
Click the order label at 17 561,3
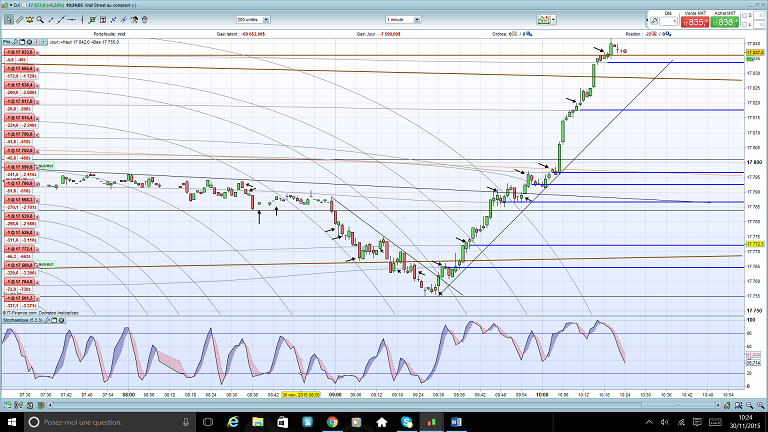coord(19,298)
